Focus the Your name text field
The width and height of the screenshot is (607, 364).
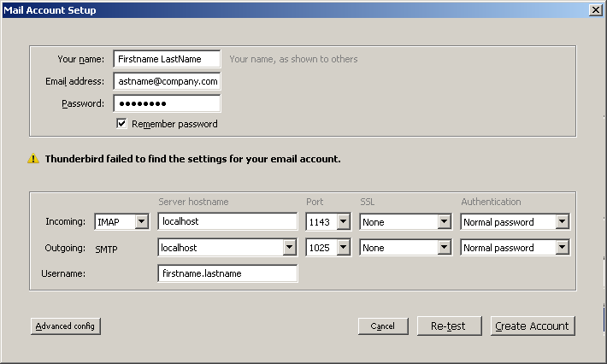[x=167, y=59]
